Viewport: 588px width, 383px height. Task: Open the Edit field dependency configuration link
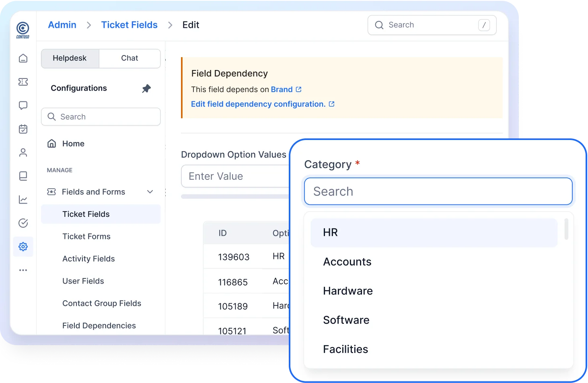point(259,104)
